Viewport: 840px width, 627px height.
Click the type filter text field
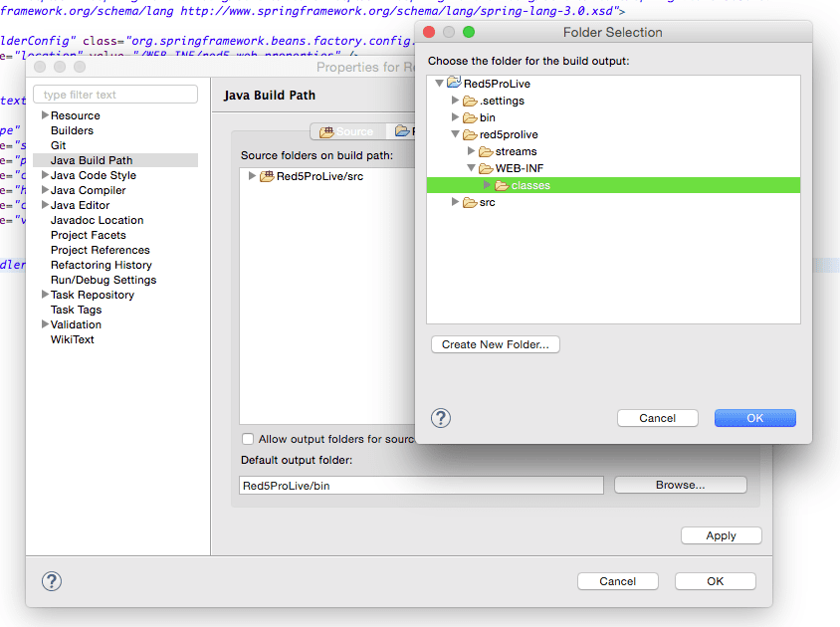(115, 95)
